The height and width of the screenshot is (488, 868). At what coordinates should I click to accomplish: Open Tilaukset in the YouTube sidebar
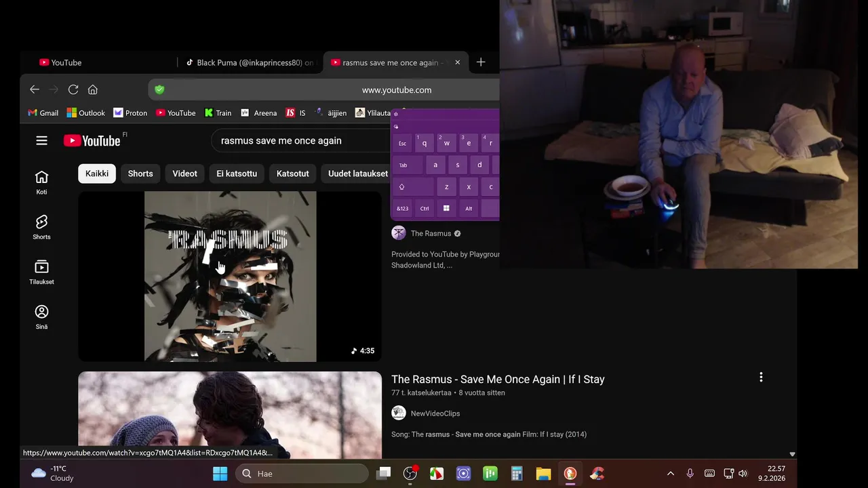tap(42, 272)
